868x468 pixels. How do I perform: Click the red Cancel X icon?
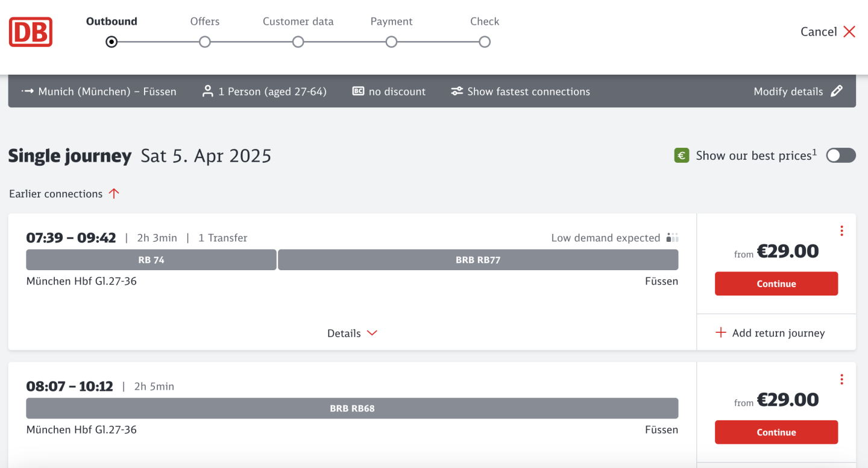(x=849, y=32)
